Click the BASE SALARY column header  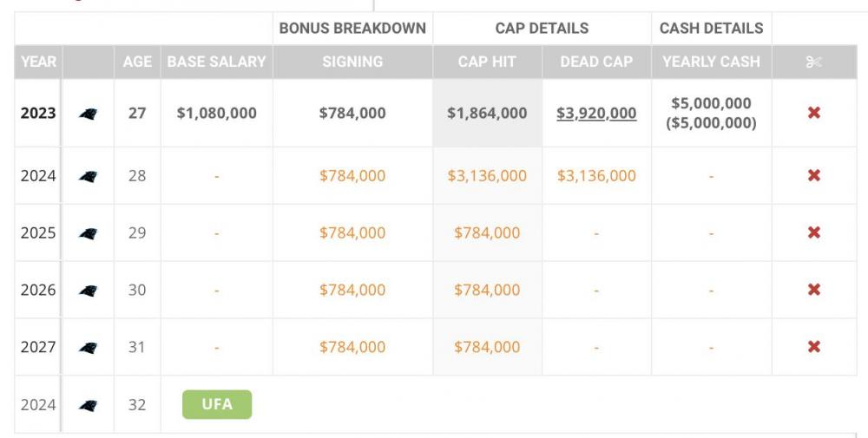point(216,62)
